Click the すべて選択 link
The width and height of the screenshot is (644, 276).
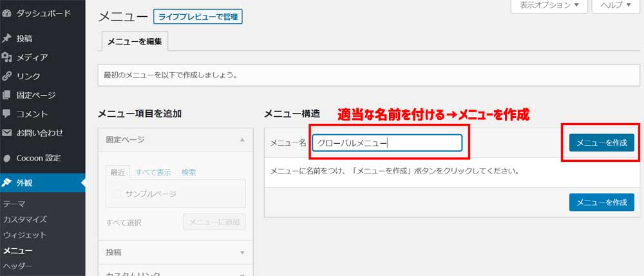[x=124, y=222]
